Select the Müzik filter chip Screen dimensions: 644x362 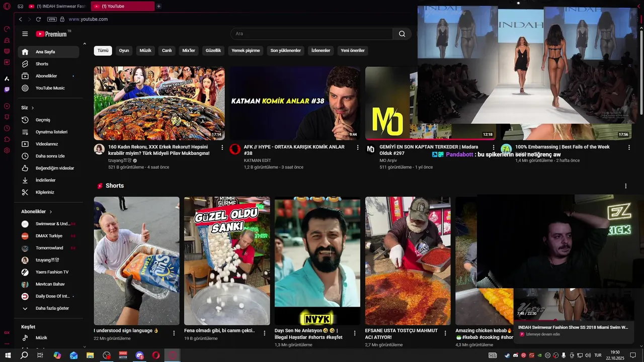[x=145, y=51]
